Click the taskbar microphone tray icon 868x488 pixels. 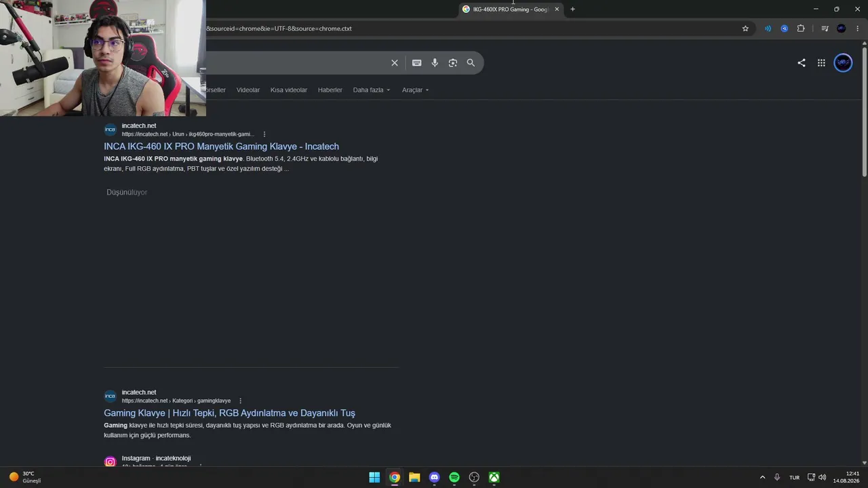(777, 477)
